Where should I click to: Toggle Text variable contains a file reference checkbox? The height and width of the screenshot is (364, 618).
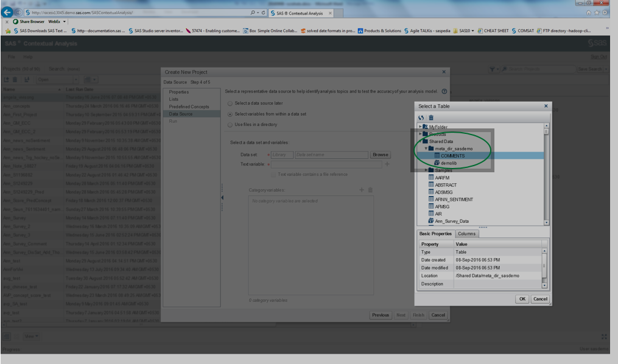273,174
